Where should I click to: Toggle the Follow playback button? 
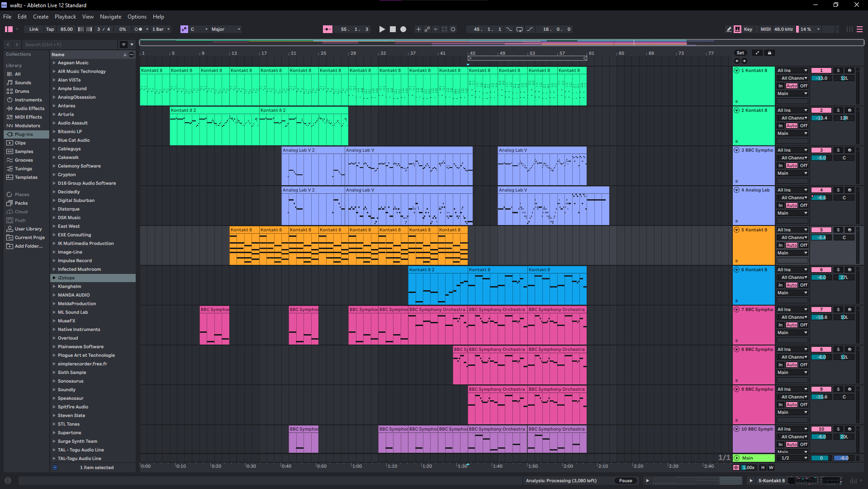(327, 29)
